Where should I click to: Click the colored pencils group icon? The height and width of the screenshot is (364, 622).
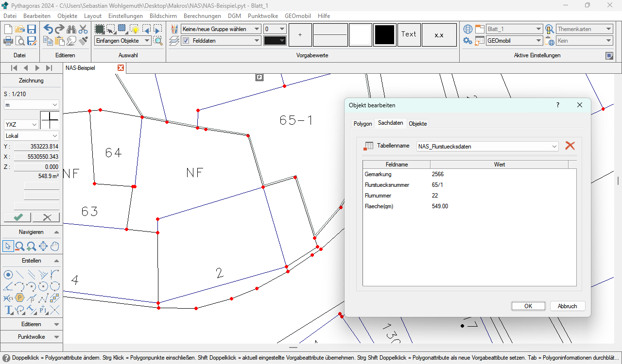click(174, 29)
